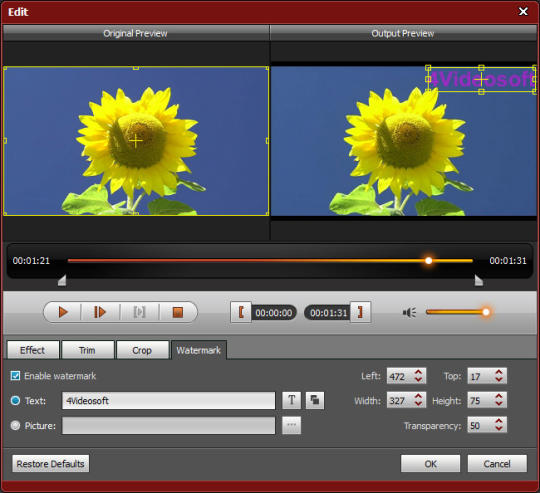
Task: Increase the Left value with up arrow
Action: pos(418,372)
